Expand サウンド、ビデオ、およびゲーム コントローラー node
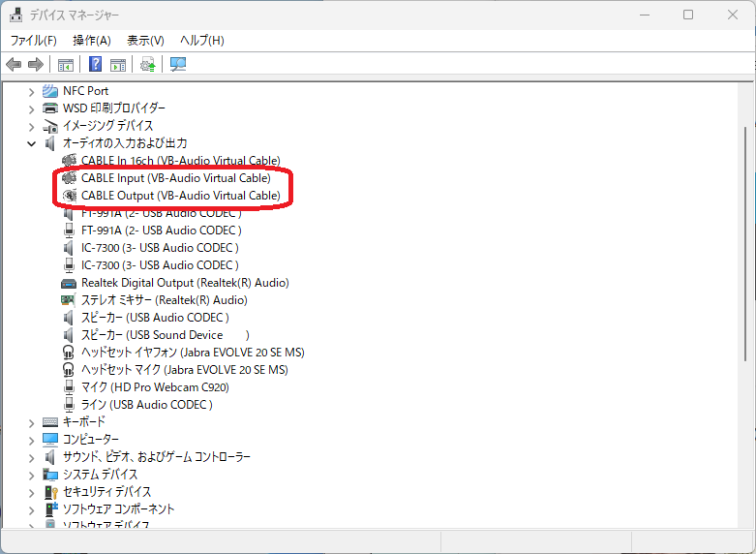The width and height of the screenshot is (756, 554). coord(31,458)
